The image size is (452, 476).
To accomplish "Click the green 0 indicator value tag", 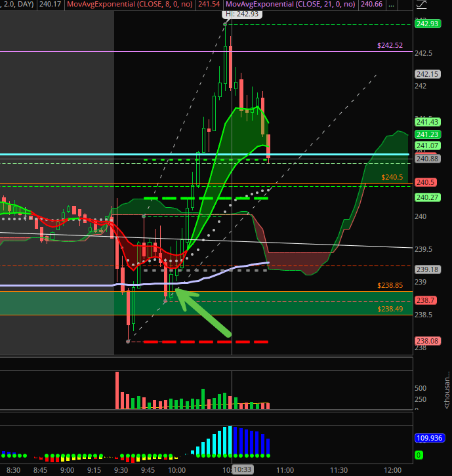I will click(x=419, y=454).
